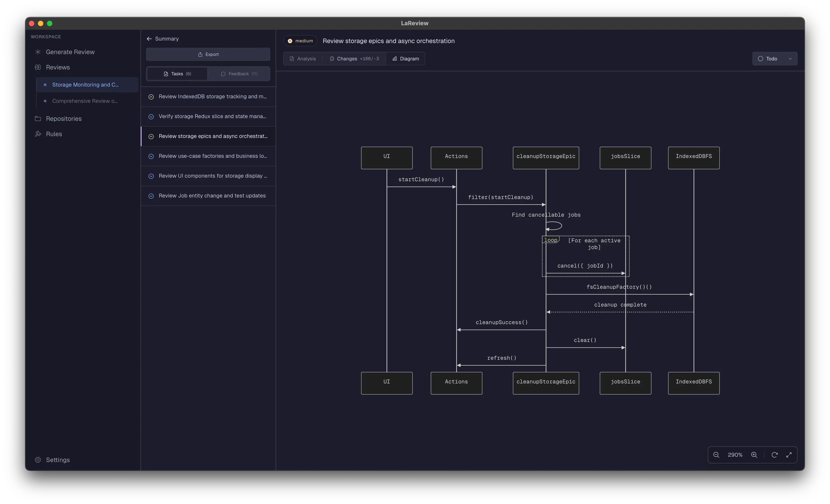
Task: Open task Review UI components for storage display
Action: pos(208,176)
